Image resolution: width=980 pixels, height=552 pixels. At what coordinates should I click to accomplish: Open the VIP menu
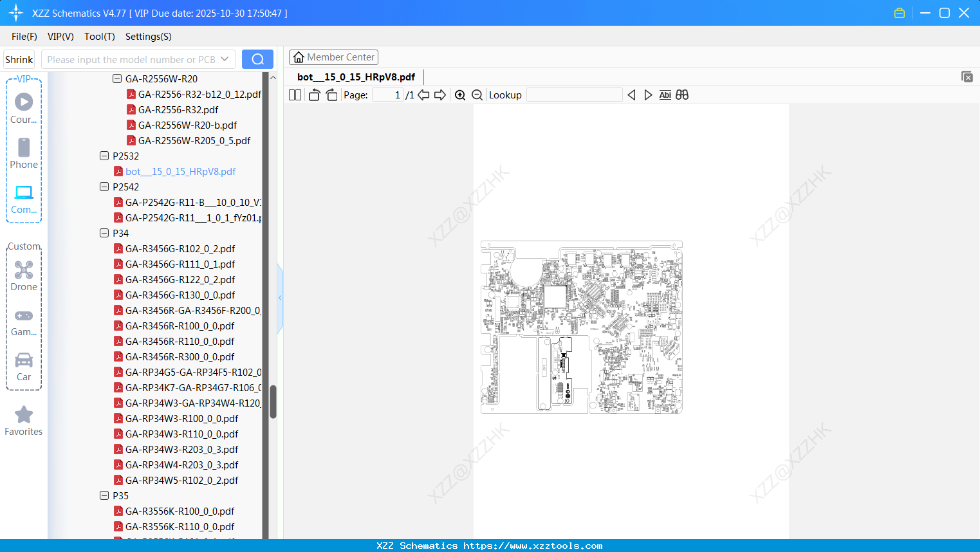[60, 37]
